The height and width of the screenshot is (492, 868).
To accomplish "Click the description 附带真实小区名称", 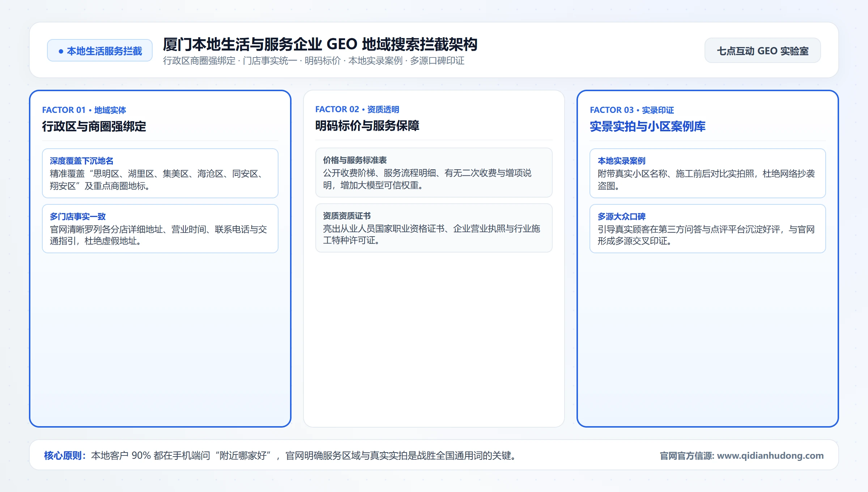I will point(706,180).
